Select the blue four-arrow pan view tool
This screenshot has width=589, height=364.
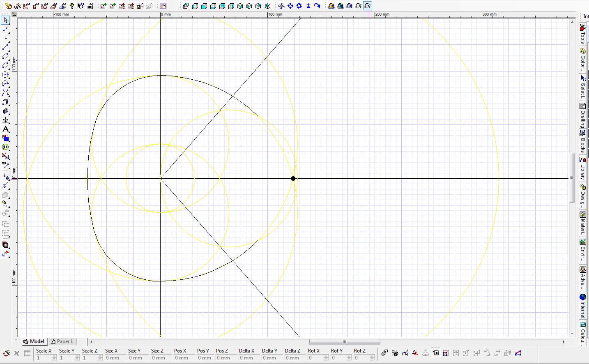pyautogui.click(x=290, y=6)
